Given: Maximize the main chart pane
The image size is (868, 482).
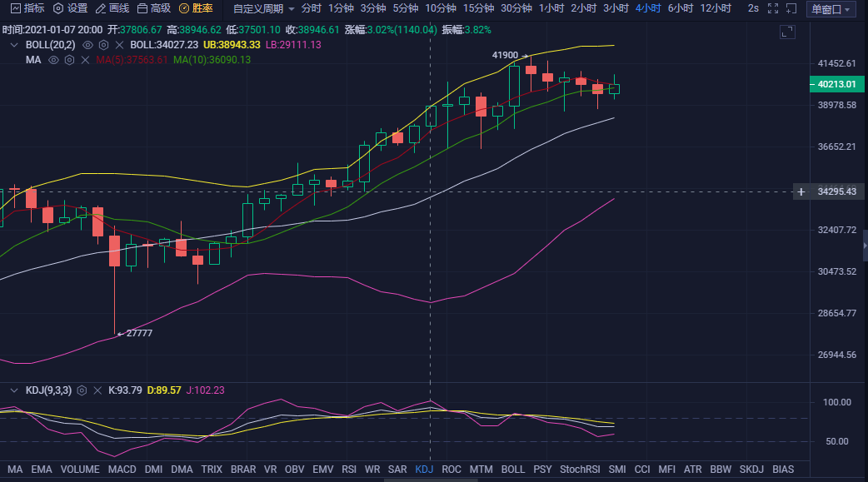Looking at the screenshot, I should 787,32.
